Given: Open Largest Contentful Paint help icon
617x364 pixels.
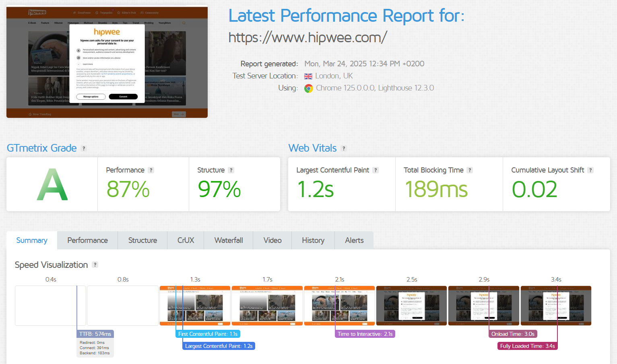Looking at the screenshot, I should [376, 170].
